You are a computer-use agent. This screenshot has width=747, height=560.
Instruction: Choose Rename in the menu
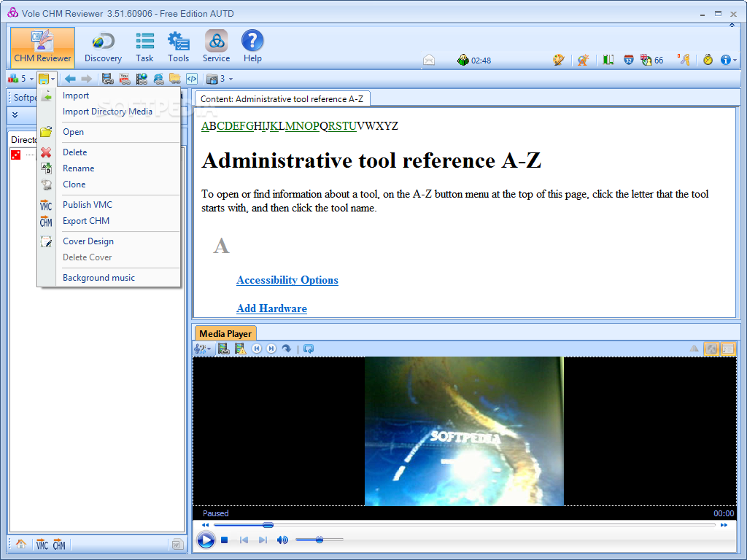79,168
